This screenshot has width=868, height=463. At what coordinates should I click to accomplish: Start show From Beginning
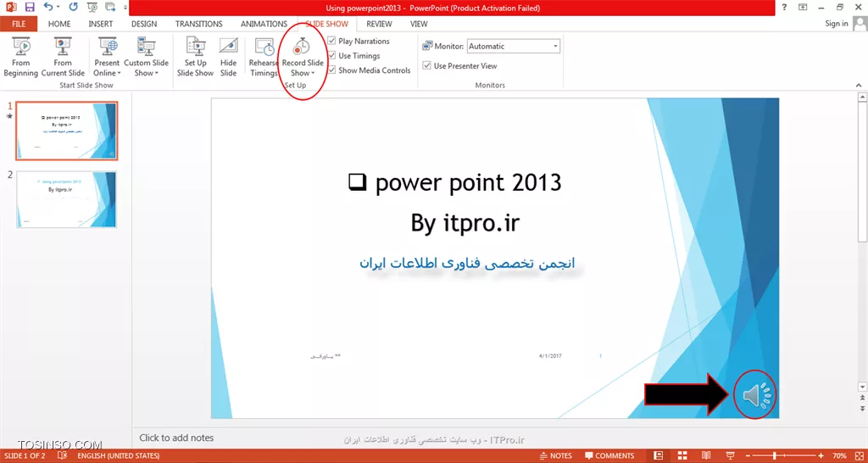point(20,57)
